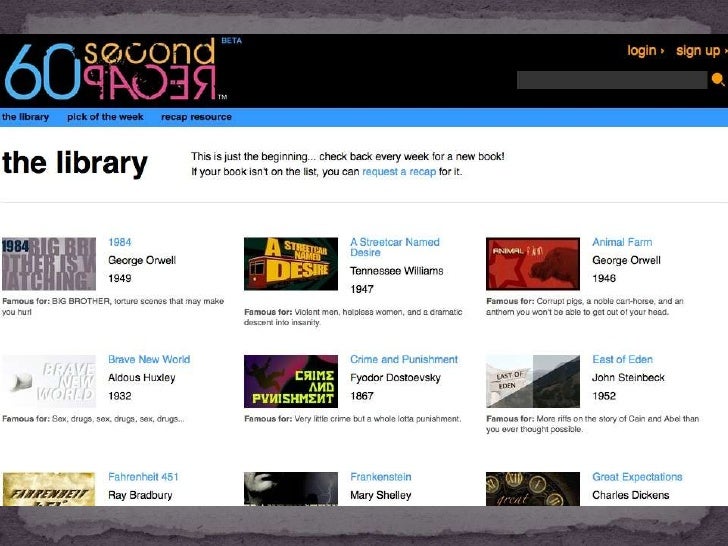Open the East of Eden title link
Image resolution: width=728 pixels, height=546 pixels.
(x=623, y=359)
